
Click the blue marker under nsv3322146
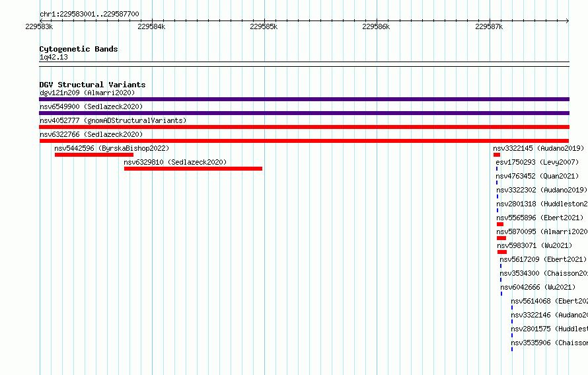point(512,321)
